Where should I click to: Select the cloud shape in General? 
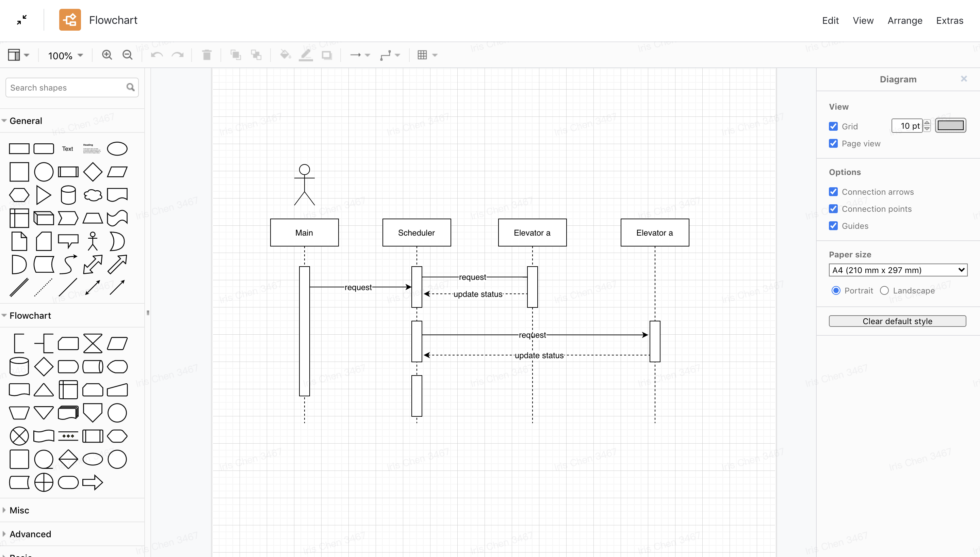(93, 195)
